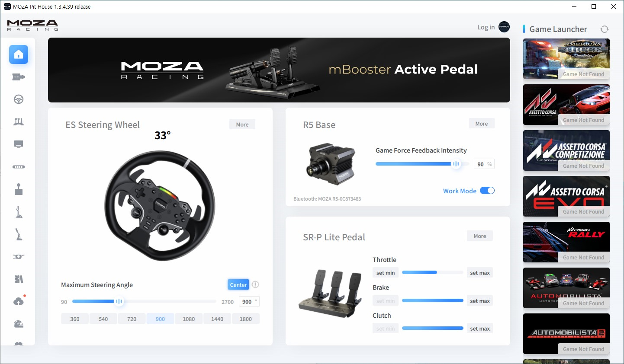Click the info icon beside Center button

click(x=255, y=284)
